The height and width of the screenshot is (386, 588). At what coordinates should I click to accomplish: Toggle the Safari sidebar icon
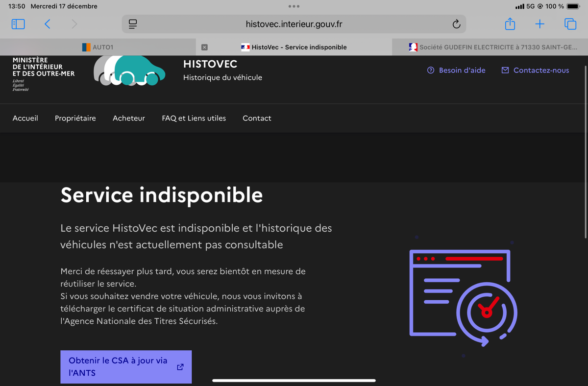click(x=18, y=24)
